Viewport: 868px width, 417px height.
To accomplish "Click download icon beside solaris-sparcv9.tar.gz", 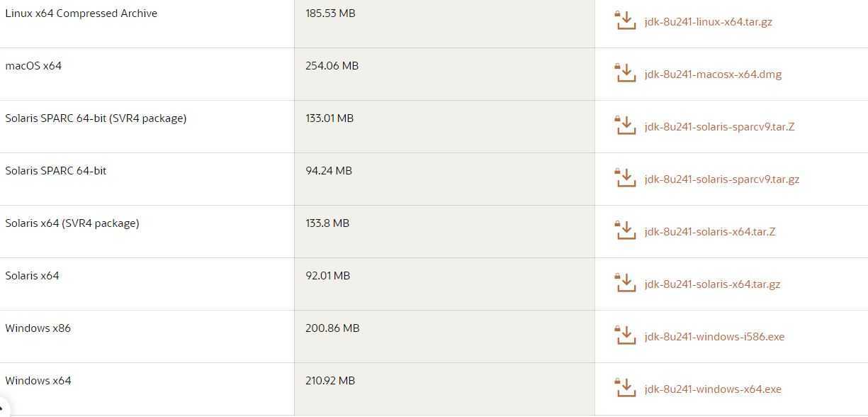I will (x=625, y=178).
